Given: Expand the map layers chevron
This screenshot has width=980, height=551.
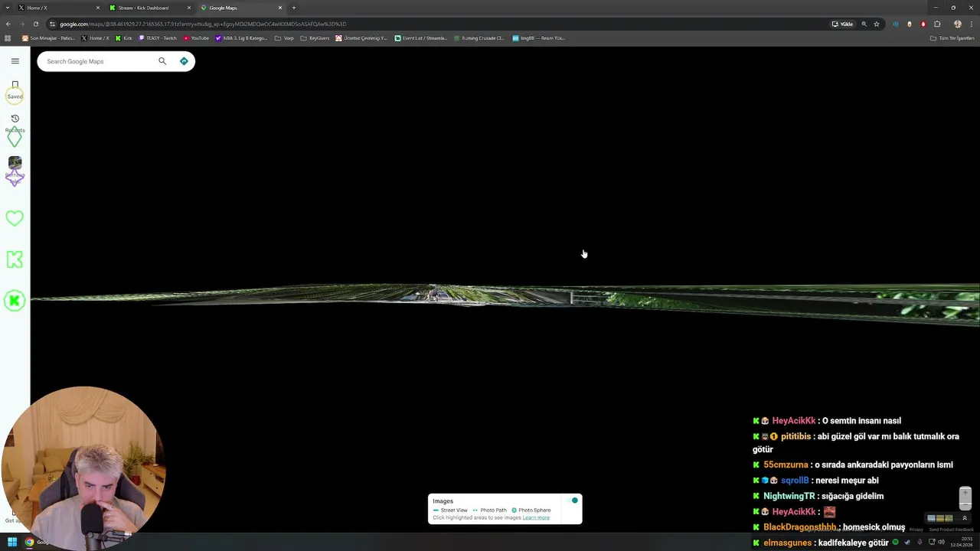Looking at the screenshot, I should (x=965, y=518).
